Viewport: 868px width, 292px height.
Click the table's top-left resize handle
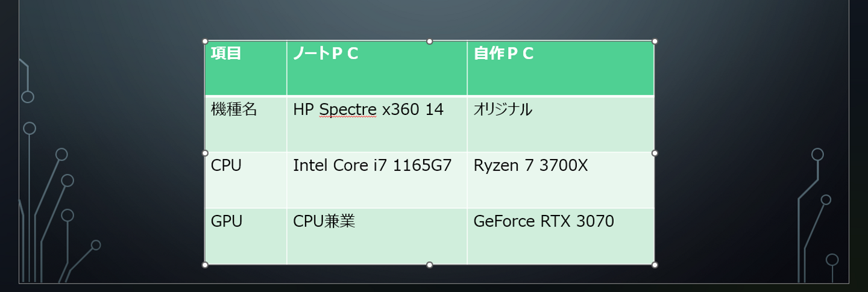[205, 42]
